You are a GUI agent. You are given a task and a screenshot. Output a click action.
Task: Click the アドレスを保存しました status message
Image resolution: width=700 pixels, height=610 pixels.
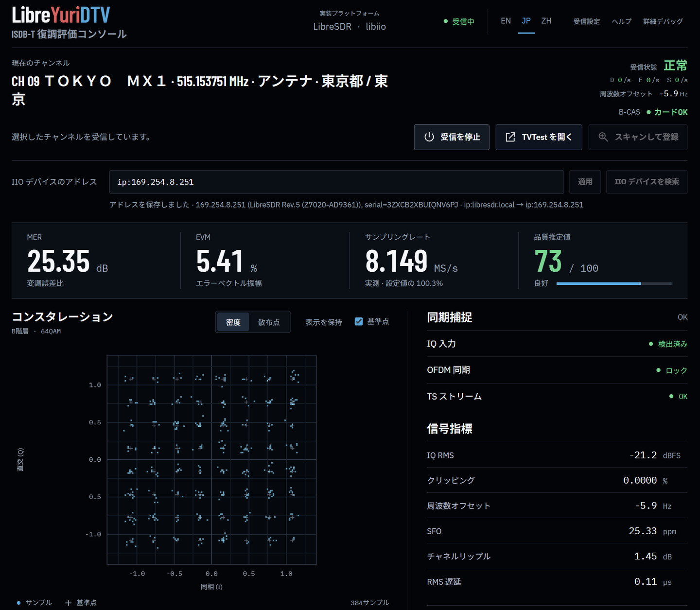pyautogui.click(x=346, y=205)
